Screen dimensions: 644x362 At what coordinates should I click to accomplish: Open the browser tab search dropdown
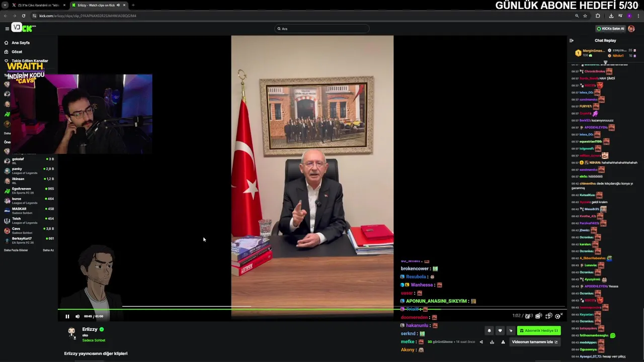pyautogui.click(x=5, y=5)
